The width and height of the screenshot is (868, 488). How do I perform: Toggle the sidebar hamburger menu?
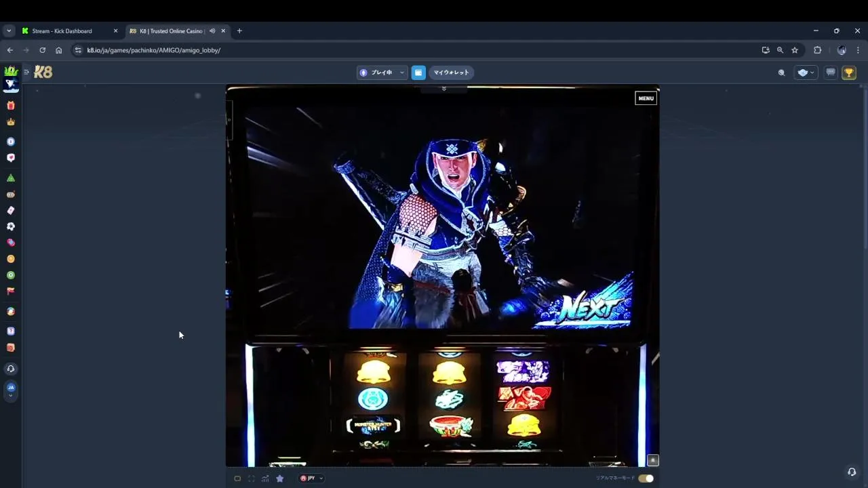pyautogui.click(x=26, y=72)
